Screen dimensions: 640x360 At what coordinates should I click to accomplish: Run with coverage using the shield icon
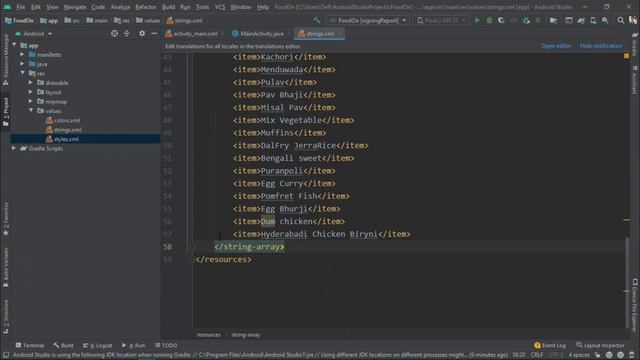(501, 20)
